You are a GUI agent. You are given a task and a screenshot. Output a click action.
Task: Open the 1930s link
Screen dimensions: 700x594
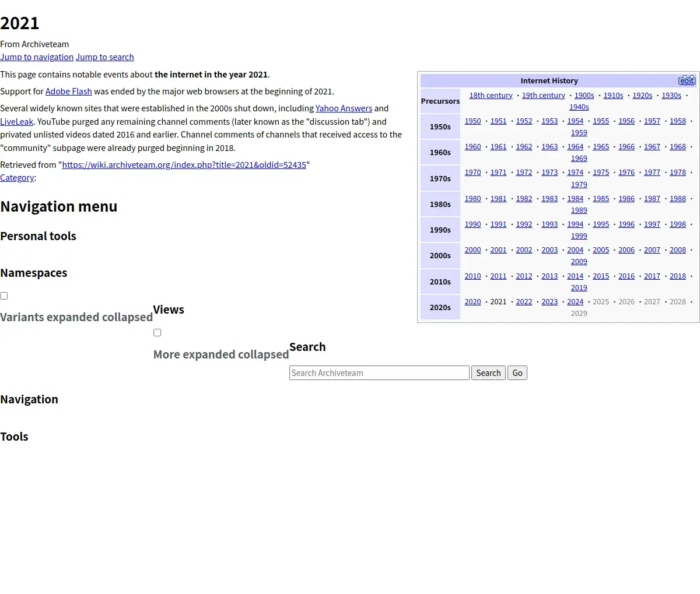[671, 96]
